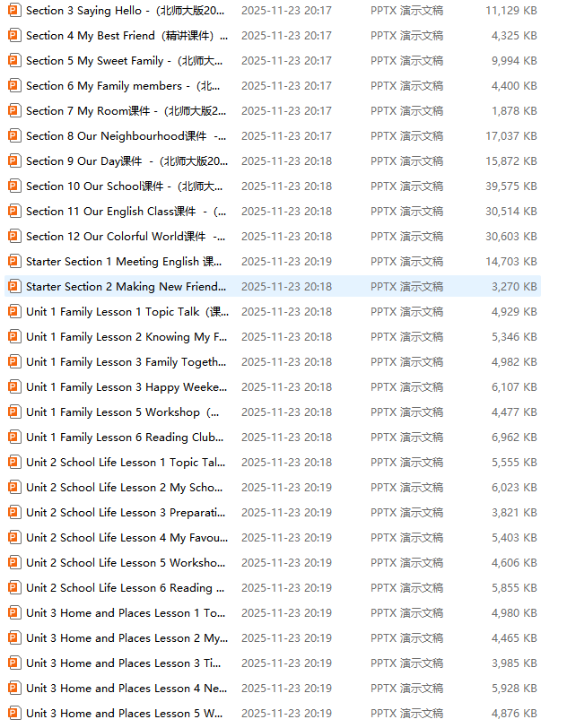The height and width of the screenshot is (728, 567).
Task: Select icon for Section 12 Our Colorful World
Action: (x=13, y=237)
